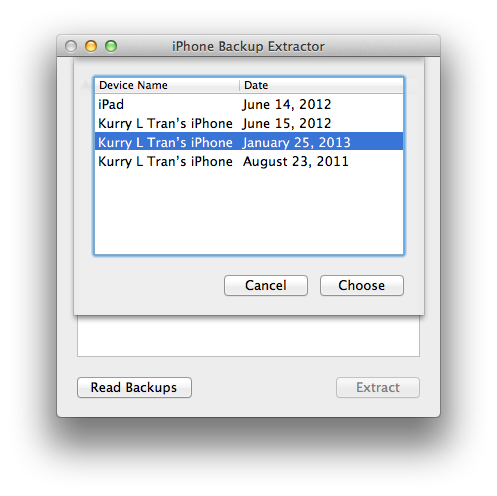The height and width of the screenshot is (496, 497).
Task: Click the iPhone Backup Extractor title bar text
Action: tap(248, 46)
